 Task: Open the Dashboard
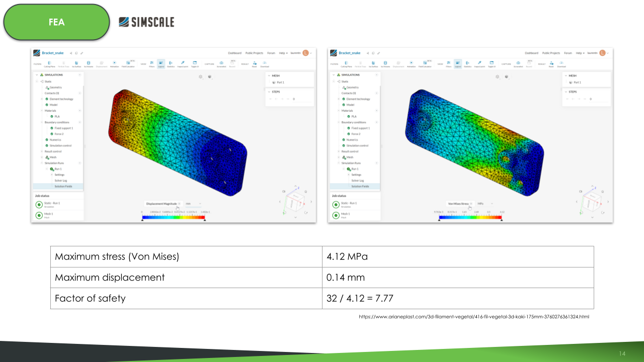click(x=235, y=52)
